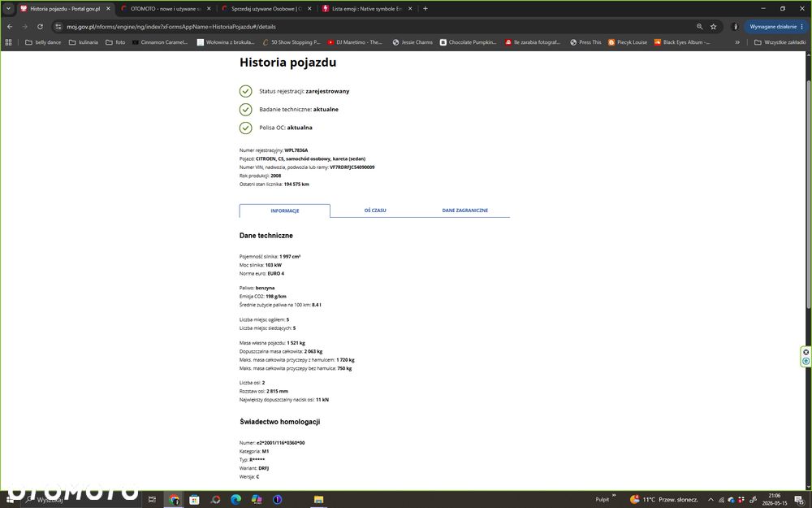The width and height of the screenshot is (812, 508).
Task: Click the VIN value VF7RDRFJC54090009
Action: click(x=352, y=167)
